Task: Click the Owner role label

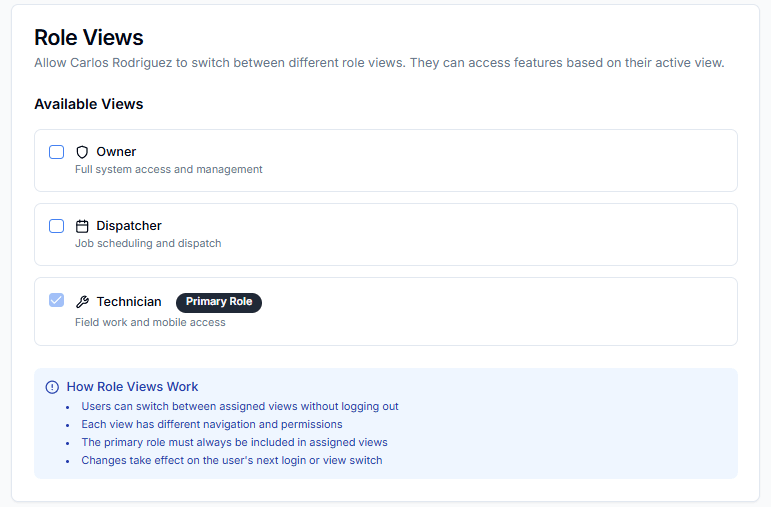Action: [x=116, y=152]
